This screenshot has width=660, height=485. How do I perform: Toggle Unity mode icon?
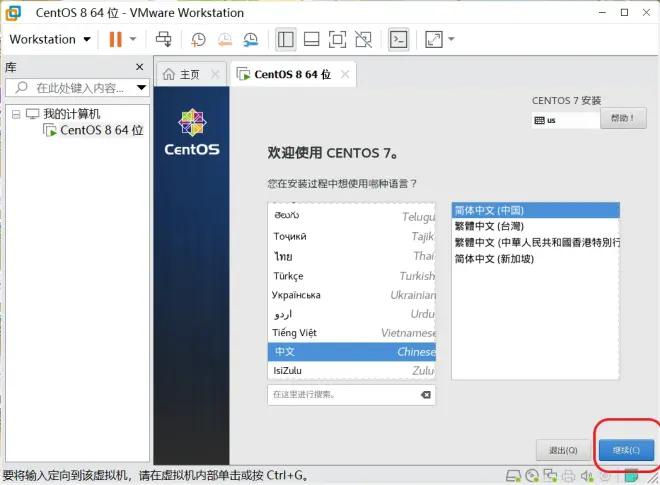363,39
